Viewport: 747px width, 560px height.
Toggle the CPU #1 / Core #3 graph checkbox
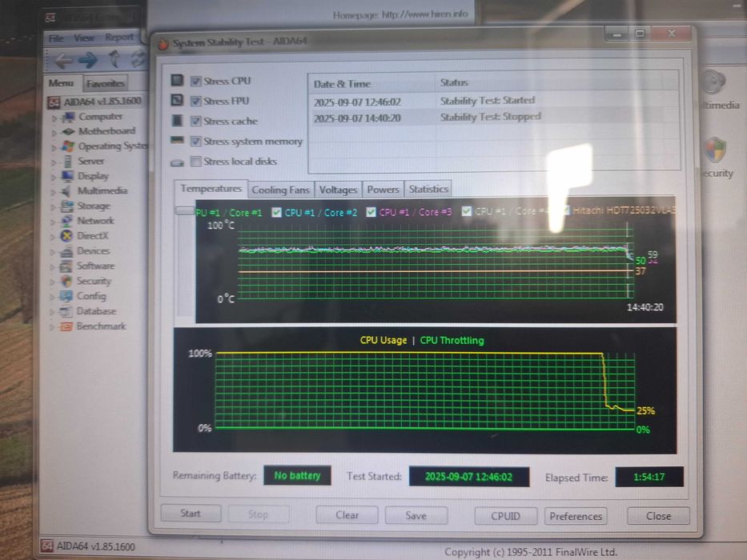371,212
